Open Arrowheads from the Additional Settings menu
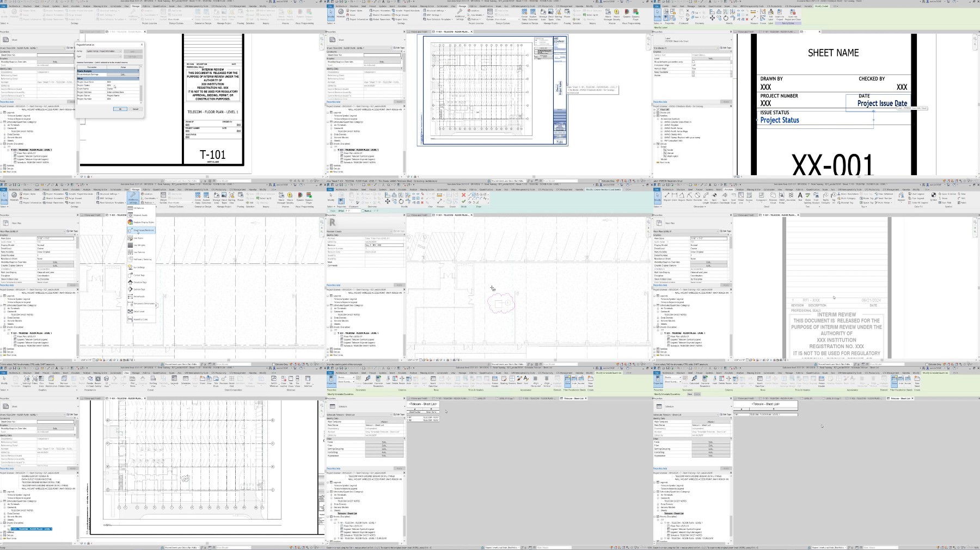980x550 pixels. click(142, 296)
